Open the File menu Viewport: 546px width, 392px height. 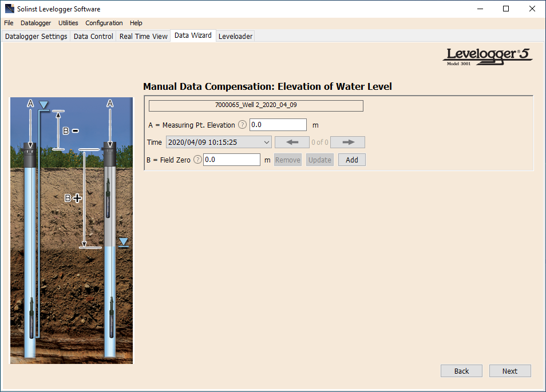(x=9, y=23)
